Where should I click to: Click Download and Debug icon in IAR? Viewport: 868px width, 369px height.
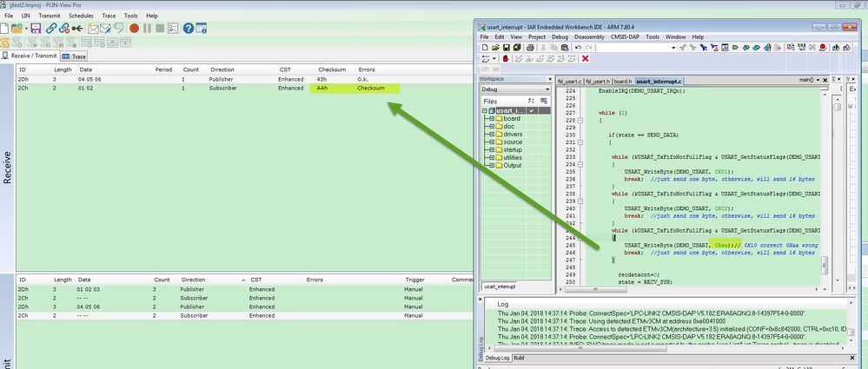[x=835, y=48]
